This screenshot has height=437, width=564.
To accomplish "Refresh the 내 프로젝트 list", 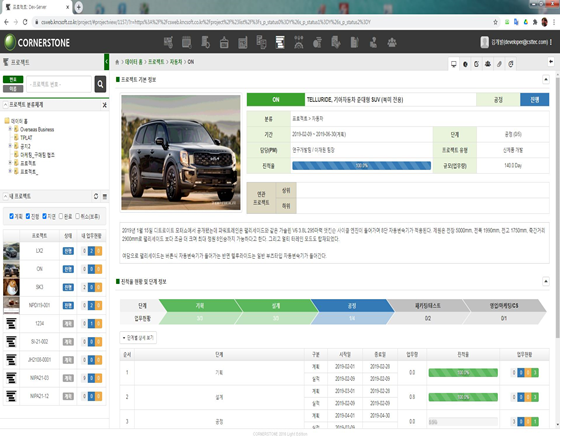I will (96, 196).
